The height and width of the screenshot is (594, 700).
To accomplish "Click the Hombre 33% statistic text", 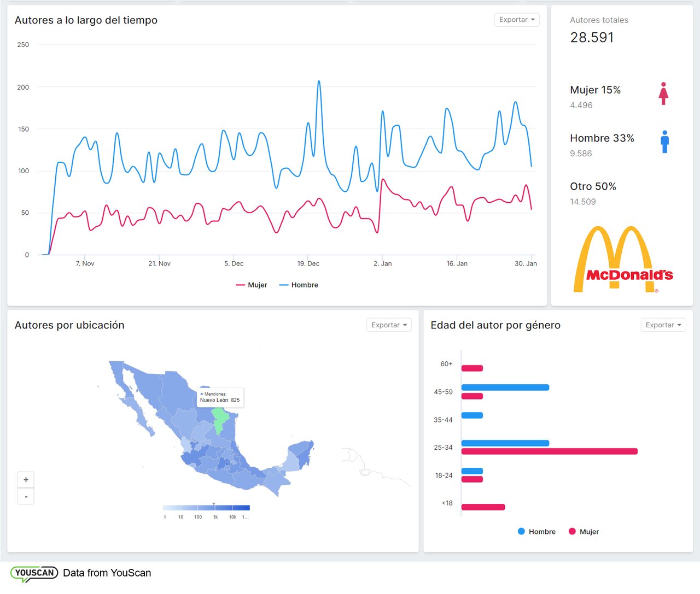I will pos(602,138).
